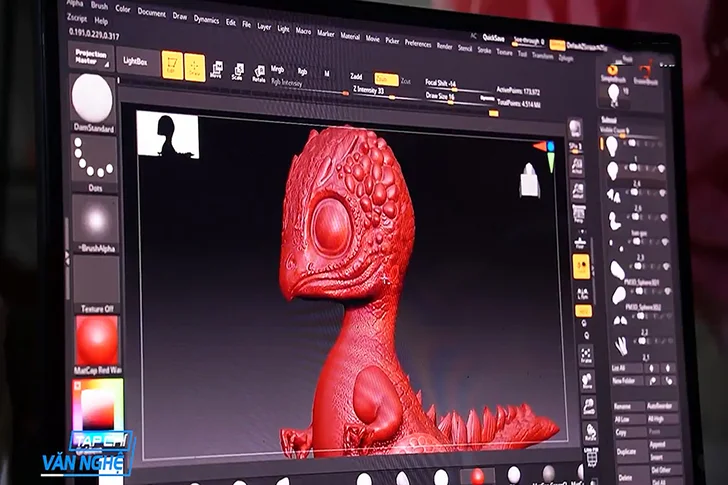Image resolution: width=728 pixels, height=485 pixels.
Task: Click the silhouette thumbnail preview in canvas
Action: coord(167,134)
